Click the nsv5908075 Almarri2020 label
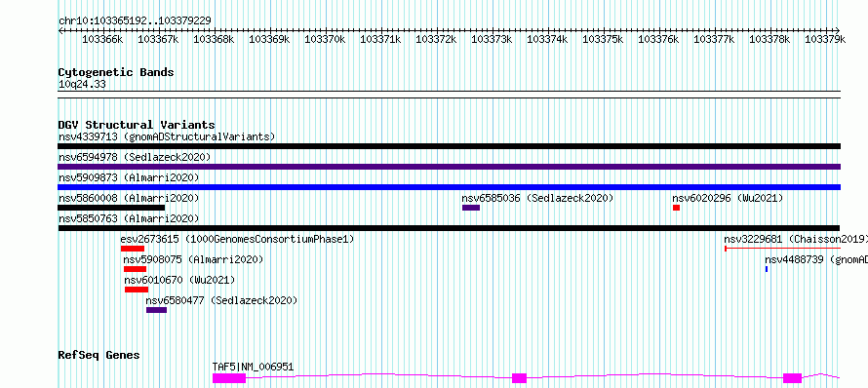868x388 pixels. (x=193, y=259)
